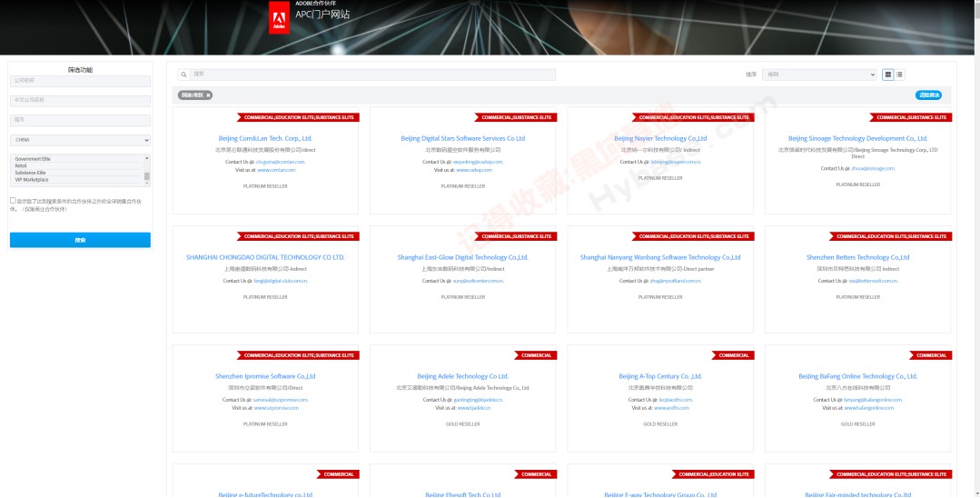Click the APC portal site title
Screen dimensions: 980x498
[x=322, y=14]
